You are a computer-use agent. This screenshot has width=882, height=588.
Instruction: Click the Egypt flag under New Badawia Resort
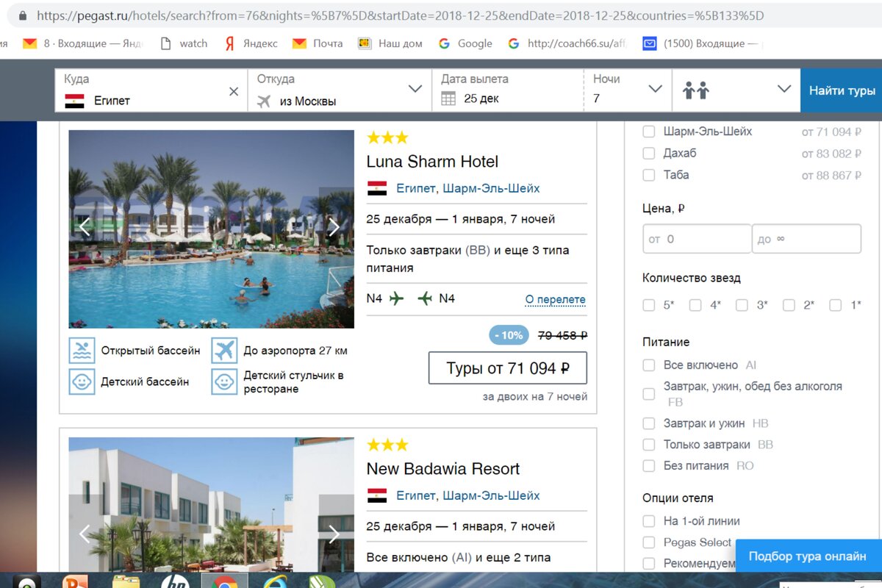(377, 495)
